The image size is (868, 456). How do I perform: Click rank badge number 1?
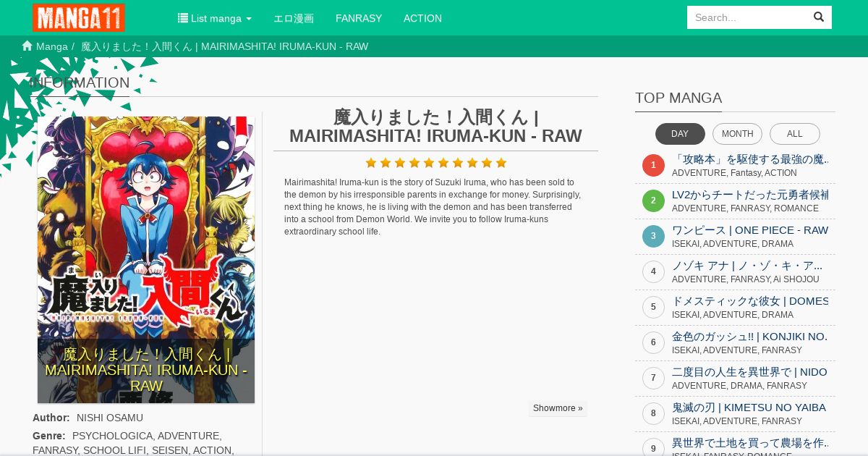tap(653, 166)
